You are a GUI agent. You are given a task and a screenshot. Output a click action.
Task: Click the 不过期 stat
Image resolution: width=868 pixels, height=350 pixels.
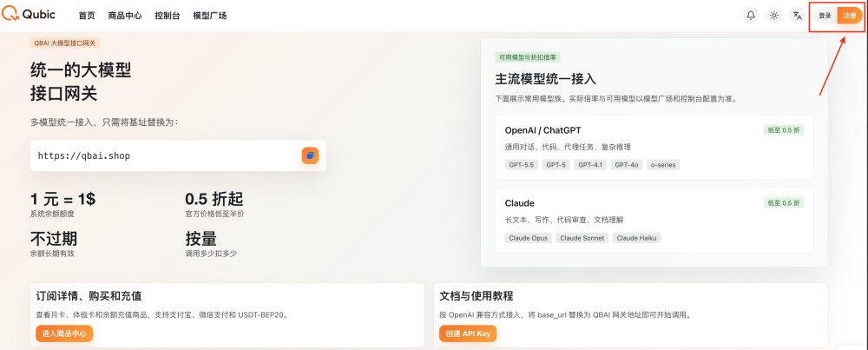54,239
